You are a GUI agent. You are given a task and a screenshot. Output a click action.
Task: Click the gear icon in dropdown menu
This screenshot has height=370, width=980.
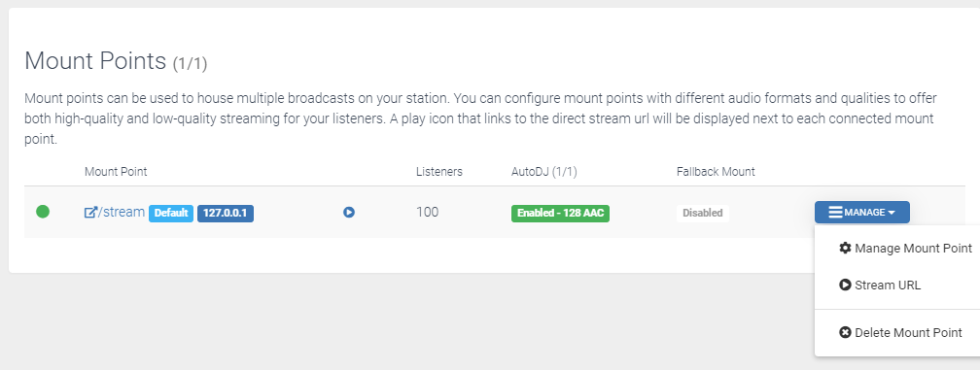(845, 248)
